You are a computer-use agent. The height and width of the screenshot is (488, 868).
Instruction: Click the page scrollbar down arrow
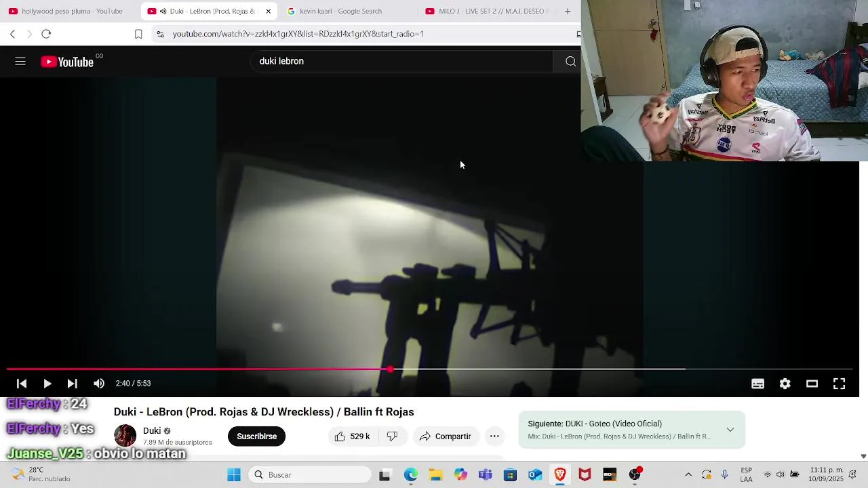863,456
